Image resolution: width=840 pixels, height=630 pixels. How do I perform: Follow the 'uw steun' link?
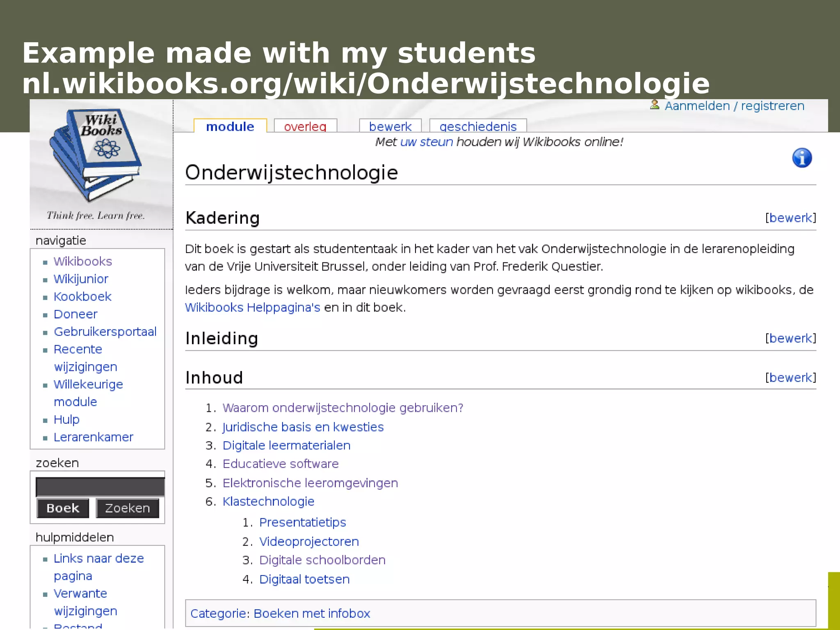coord(427,142)
